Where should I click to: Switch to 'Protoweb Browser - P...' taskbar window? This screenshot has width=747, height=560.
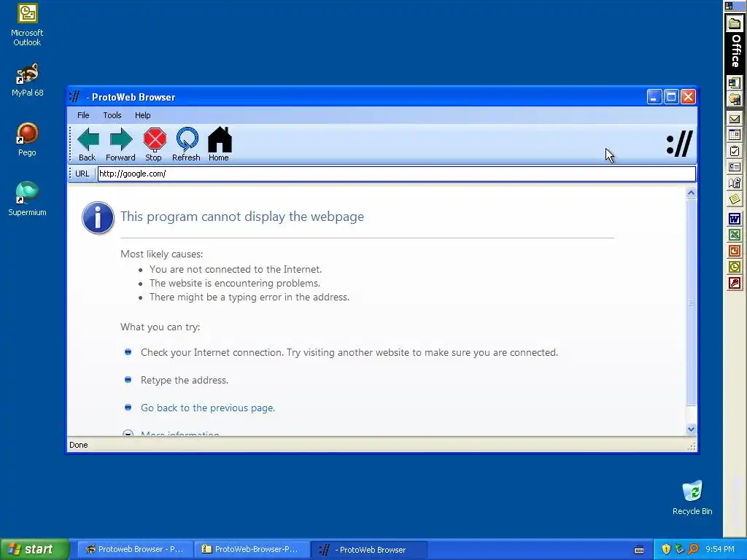[134, 550]
